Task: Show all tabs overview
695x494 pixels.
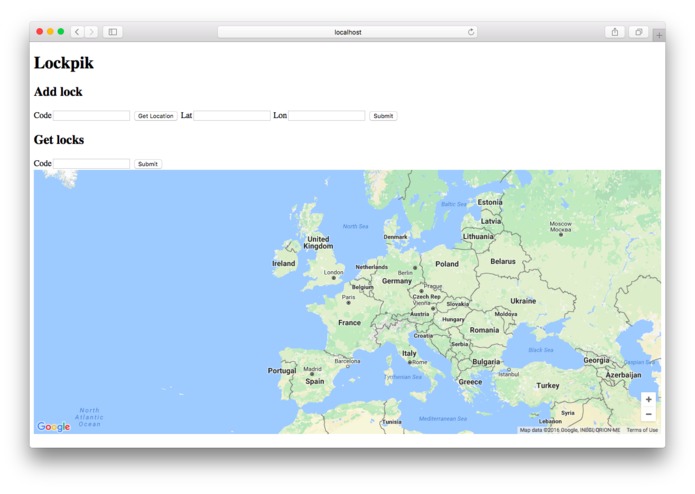Action: (639, 32)
